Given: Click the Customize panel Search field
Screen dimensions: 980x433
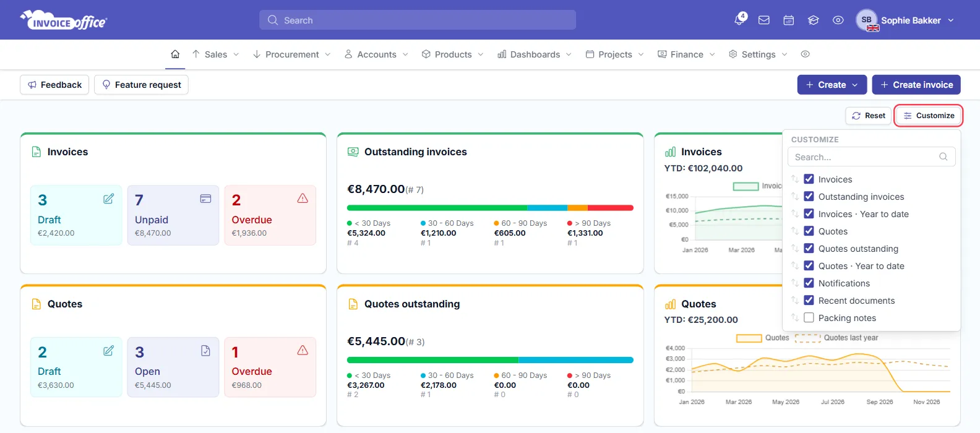Looking at the screenshot, I should coord(872,157).
